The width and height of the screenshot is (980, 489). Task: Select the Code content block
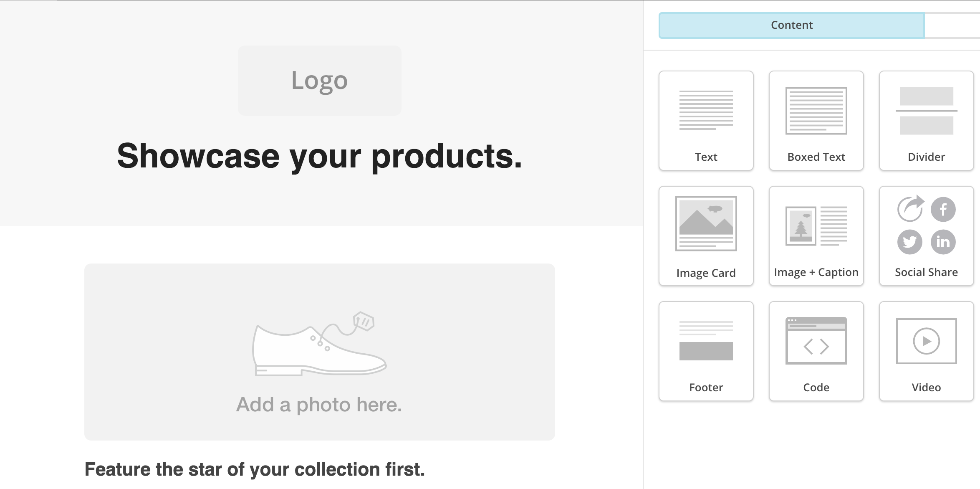point(817,351)
